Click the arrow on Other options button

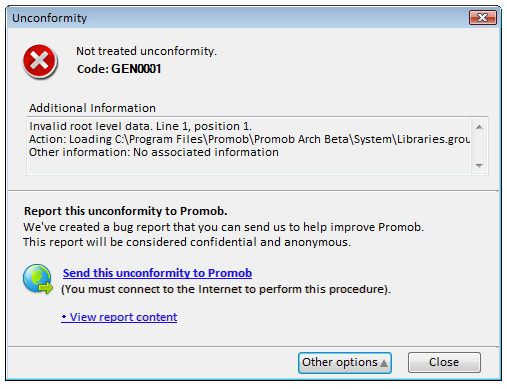384,363
